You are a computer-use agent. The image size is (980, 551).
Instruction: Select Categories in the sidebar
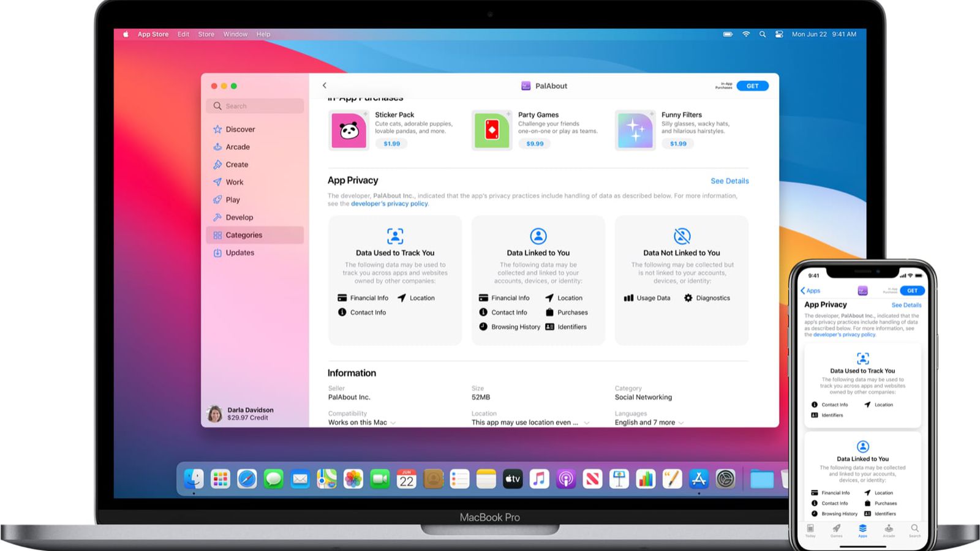point(255,235)
